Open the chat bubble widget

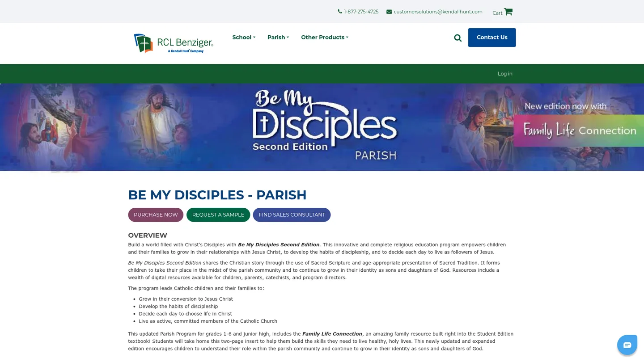627,345
